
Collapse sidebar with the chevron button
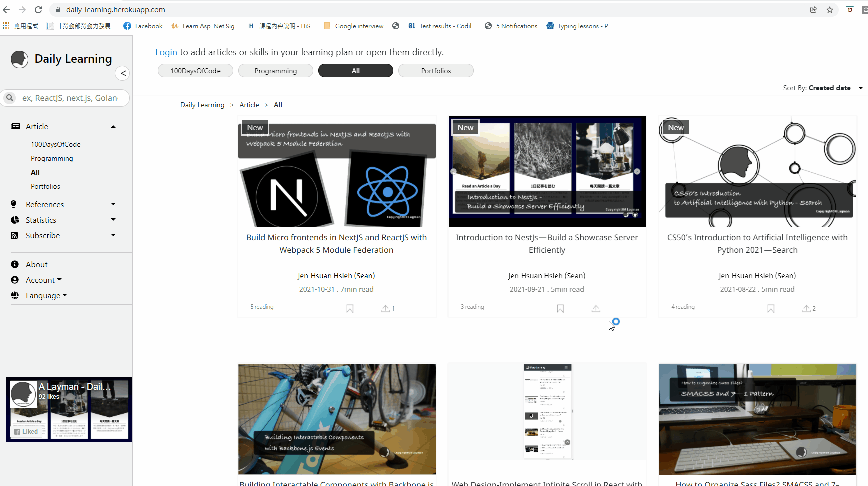tap(123, 73)
